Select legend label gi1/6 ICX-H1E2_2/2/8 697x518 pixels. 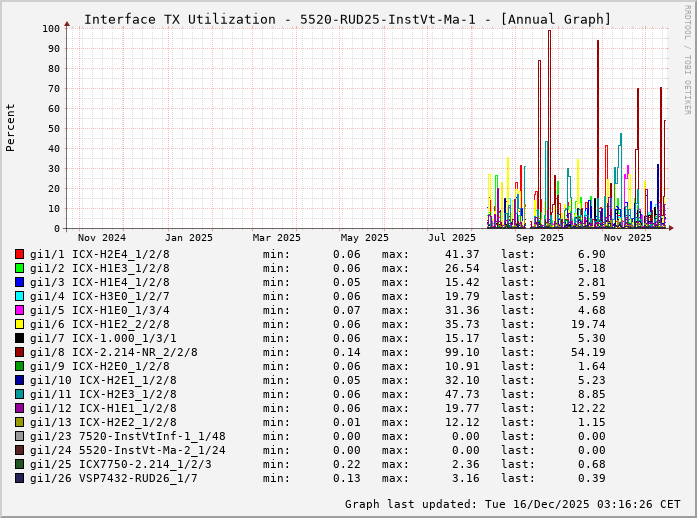(x=100, y=324)
